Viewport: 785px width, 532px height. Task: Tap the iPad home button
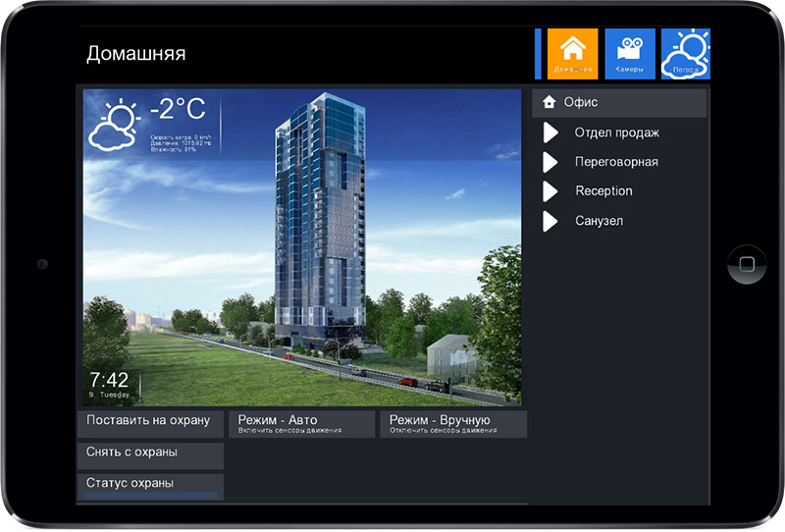(747, 265)
